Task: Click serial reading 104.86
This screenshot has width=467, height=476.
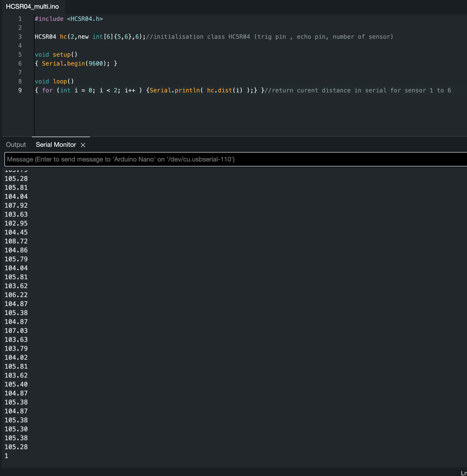Action: coord(16,250)
